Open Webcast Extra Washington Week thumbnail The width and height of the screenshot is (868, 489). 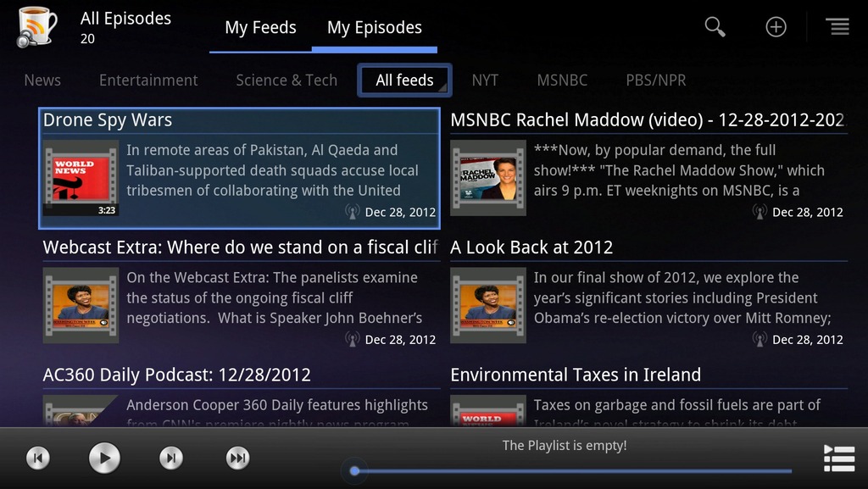(x=81, y=305)
